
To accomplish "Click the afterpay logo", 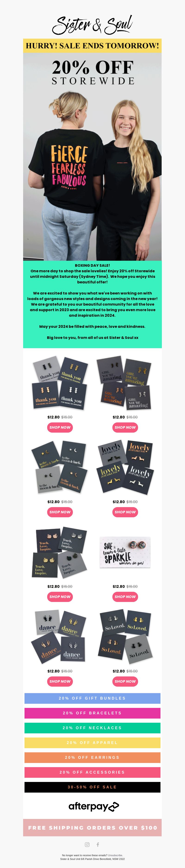I will 94,806.
